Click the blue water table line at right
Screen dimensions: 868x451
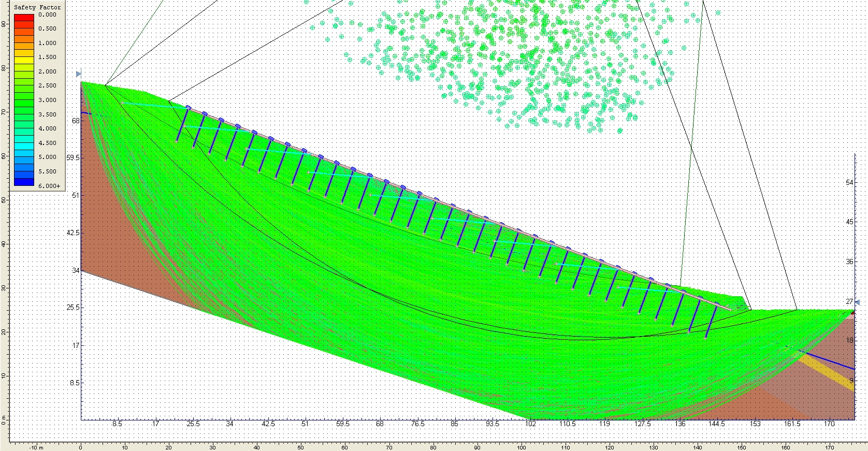(x=829, y=360)
